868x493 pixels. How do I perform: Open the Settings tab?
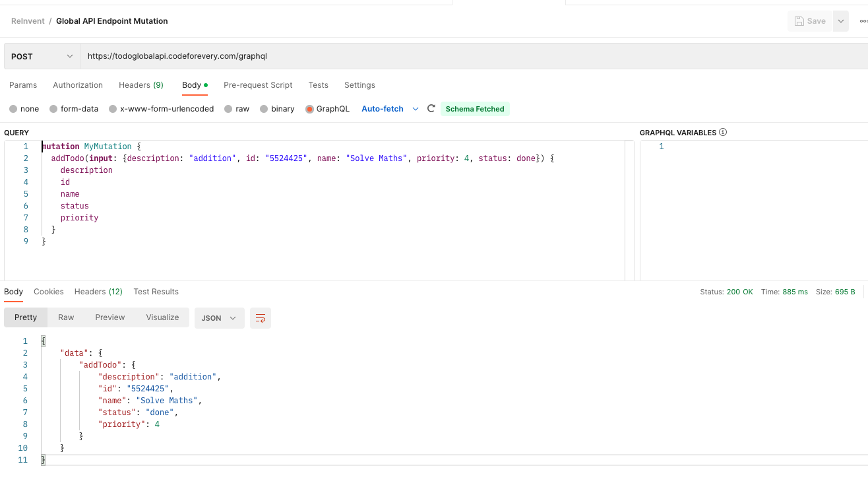[359, 85]
